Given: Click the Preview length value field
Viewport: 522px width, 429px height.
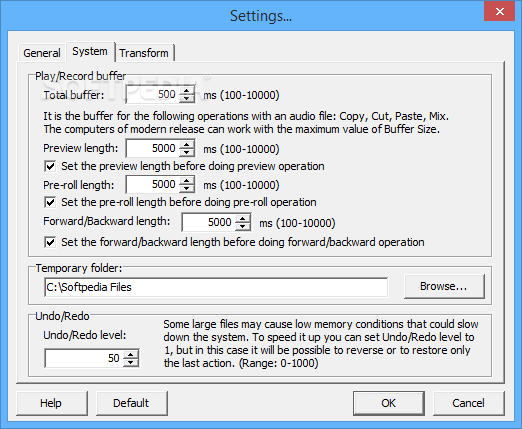Looking at the screenshot, I should 153,148.
